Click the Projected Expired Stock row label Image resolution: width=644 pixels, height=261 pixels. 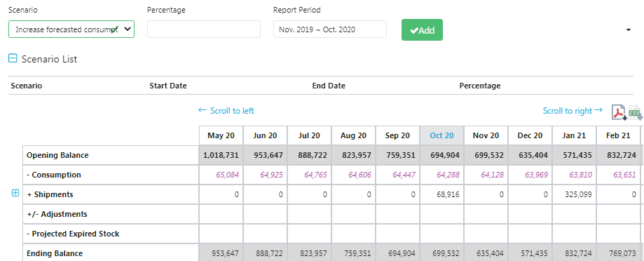[x=73, y=234]
